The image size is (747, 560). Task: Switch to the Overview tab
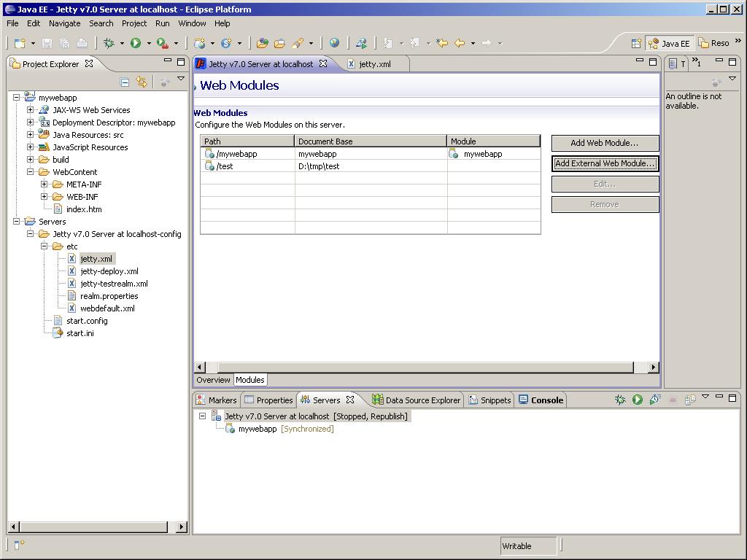tap(213, 379)
